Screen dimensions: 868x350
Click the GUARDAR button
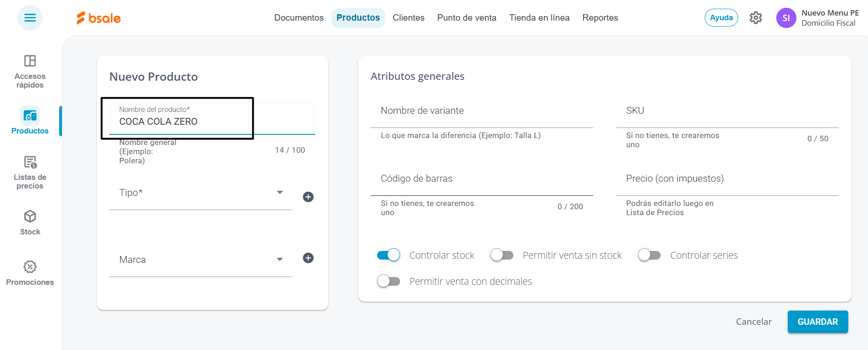click(818, 322)
